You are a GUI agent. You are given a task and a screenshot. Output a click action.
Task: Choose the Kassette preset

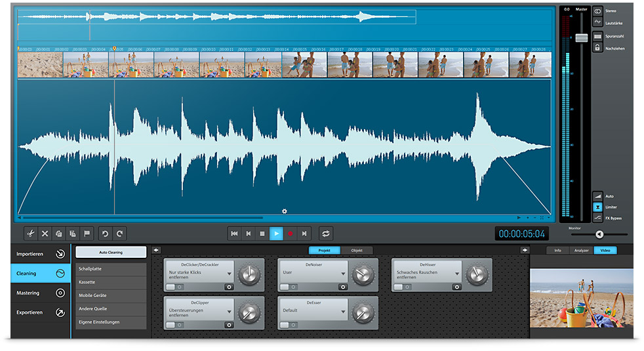click(111, 282)
